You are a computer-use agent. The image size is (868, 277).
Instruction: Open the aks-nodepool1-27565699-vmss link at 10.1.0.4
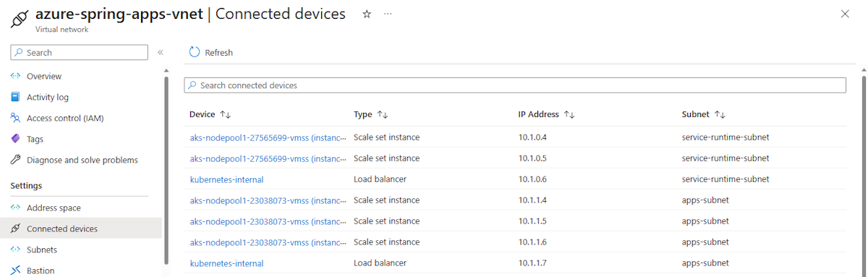click(268, 137)
